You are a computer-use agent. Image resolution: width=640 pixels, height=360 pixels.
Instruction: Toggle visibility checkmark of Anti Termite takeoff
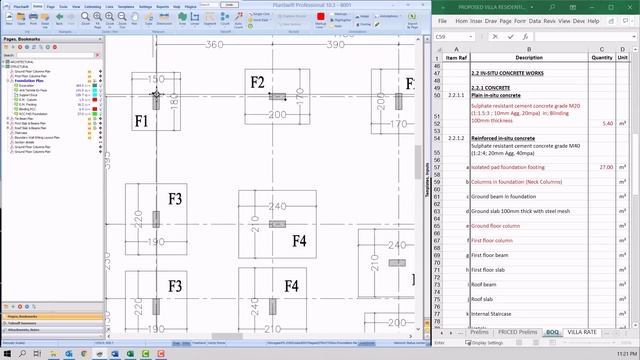(x=100, y=90)
